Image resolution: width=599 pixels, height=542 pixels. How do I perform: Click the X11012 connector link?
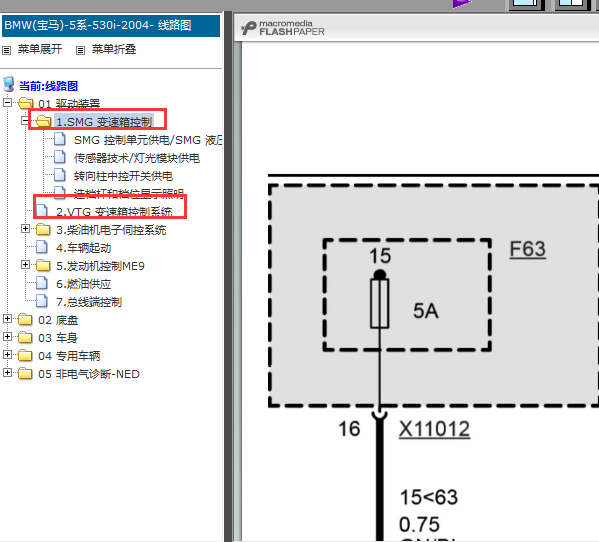coord(434,429)
